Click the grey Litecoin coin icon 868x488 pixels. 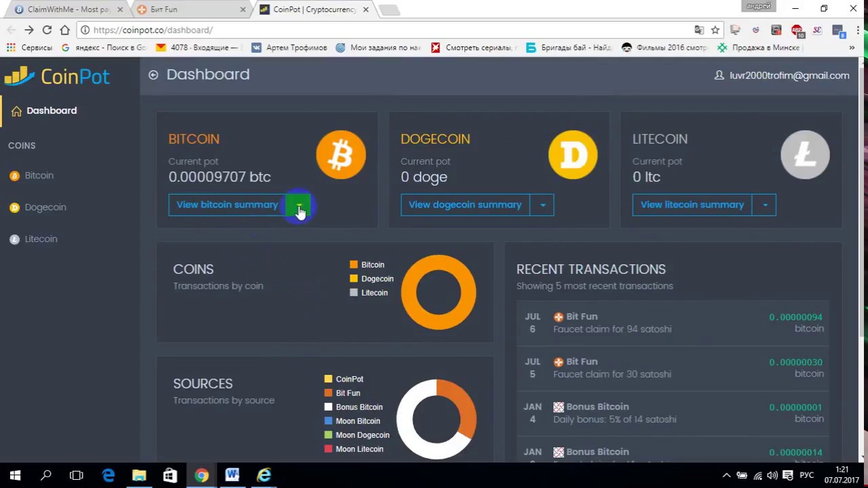tap(805, 155)
